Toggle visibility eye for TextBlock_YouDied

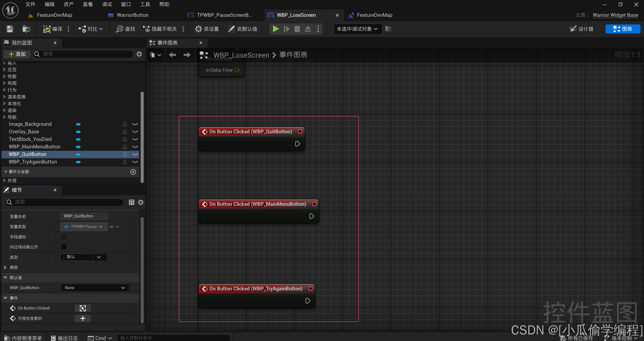point(135,139)
